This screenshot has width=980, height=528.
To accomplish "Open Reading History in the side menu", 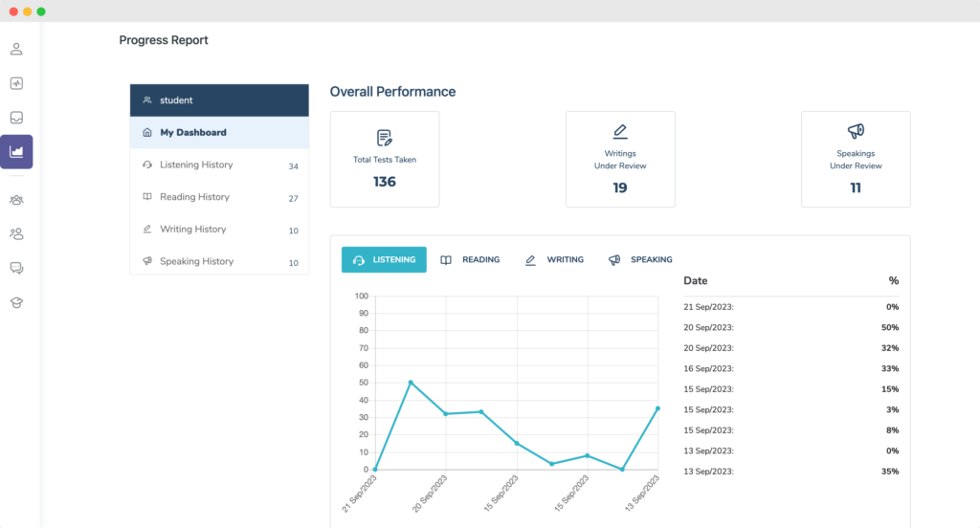I will (x=194, y=197).
